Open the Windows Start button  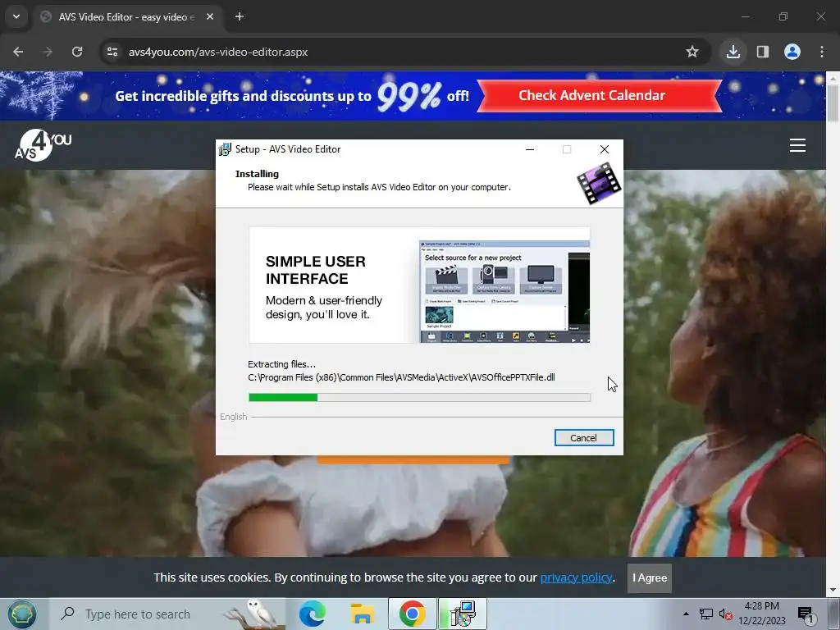[22, 614]
